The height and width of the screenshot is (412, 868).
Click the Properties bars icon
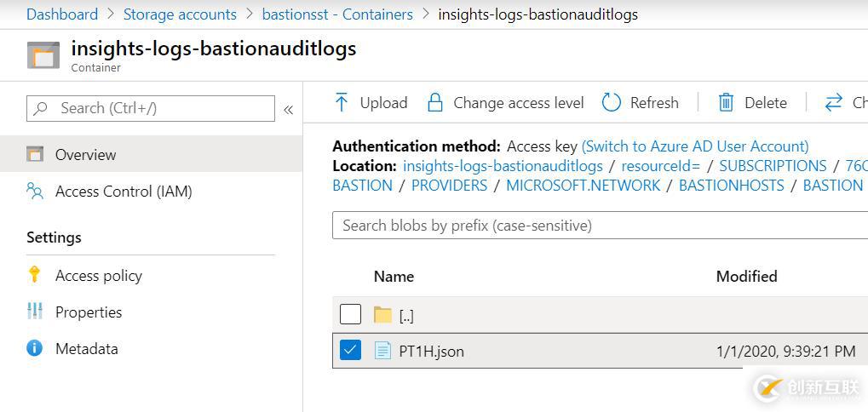coord(35,312)
